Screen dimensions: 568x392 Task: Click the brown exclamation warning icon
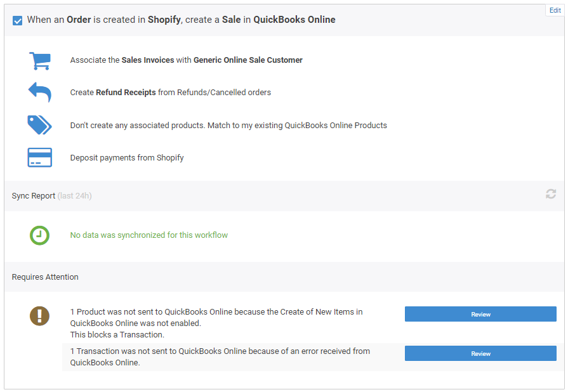tap(39, 316)
